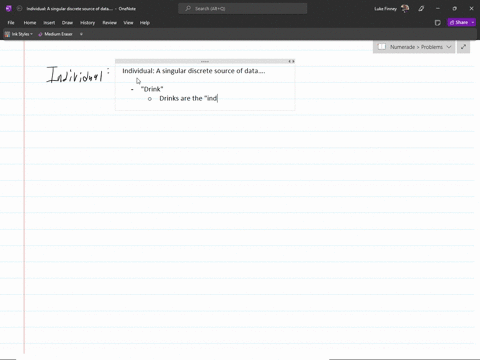Open Customize Quick Access Toolbar arrow
The height and width of the screenshot is (360, 480).
(81, 34)
